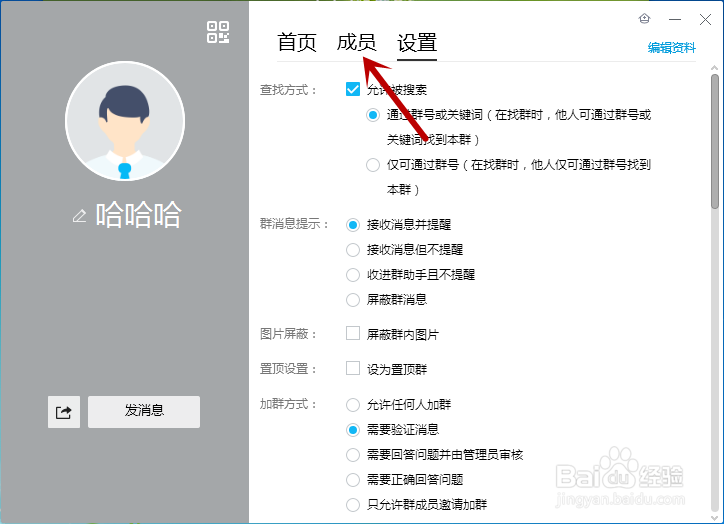724x524 pixels.
Task: Click the 加群方式 label
Action: click(288, 404)
